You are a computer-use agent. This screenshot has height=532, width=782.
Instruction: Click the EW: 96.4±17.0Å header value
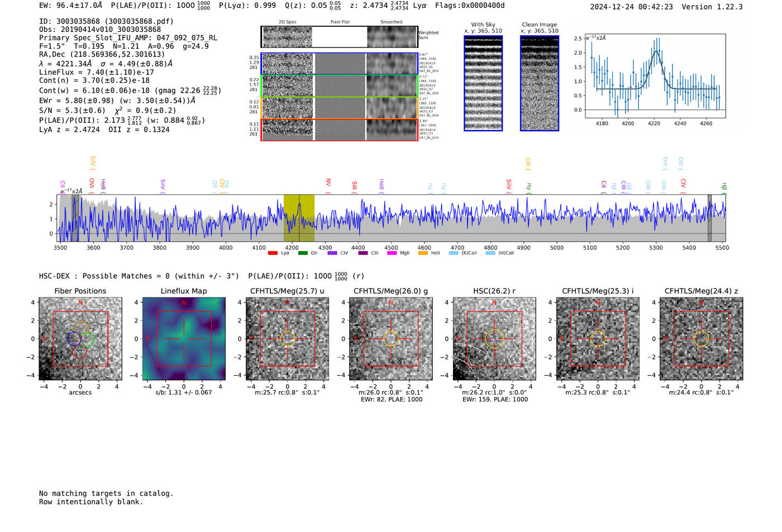pos(71,5)
